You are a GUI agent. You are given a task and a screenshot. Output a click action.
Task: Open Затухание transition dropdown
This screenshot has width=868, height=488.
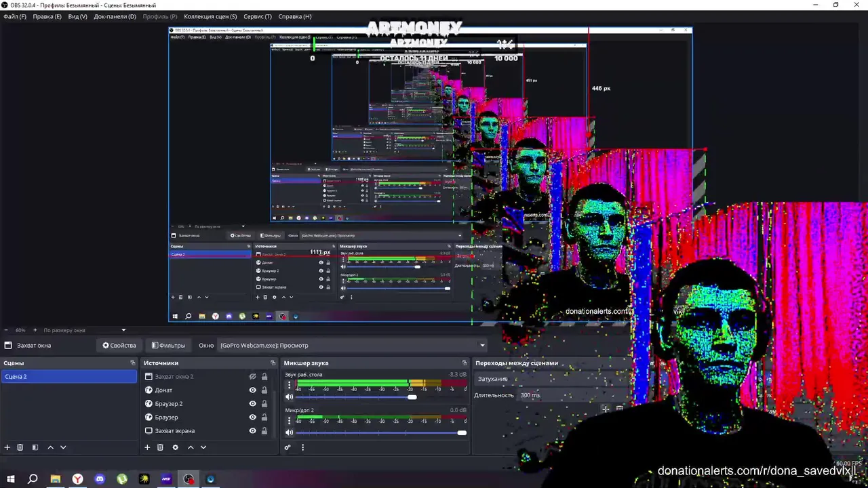pos(553,379)
